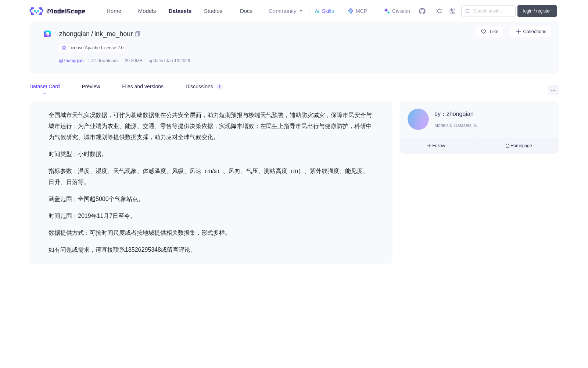Screen dimensions: 588x368
Task: Click the Discussions count badge 1
Action: click(x=219, y=87)
